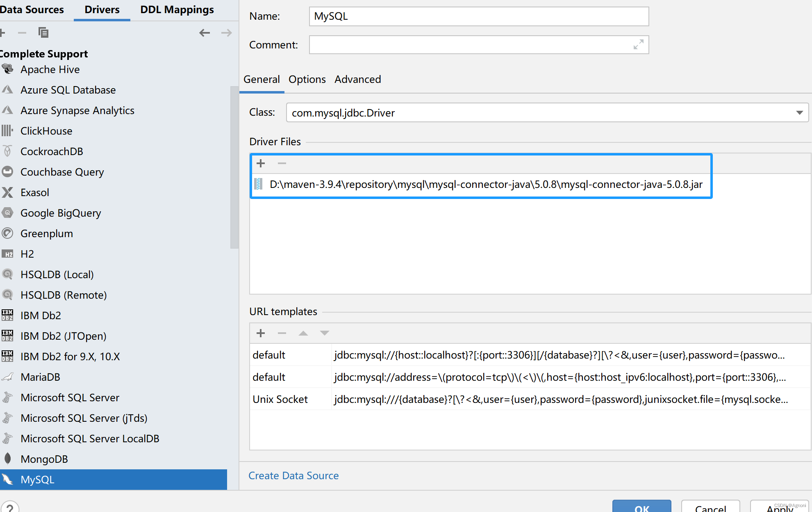Switch to the DDL Mappings tab
Screen dimensions: 812x512
click(x=177, y=9)
